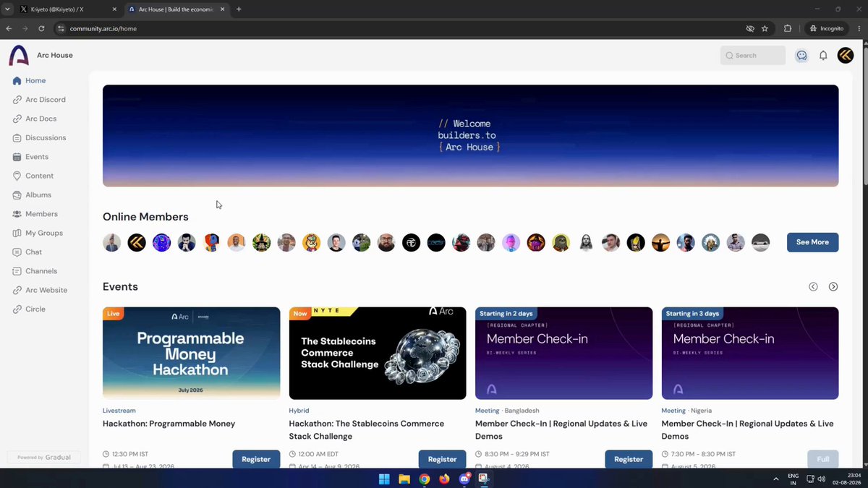
Task: Open Content from the sidebar
Action: [x=33, y=176]
